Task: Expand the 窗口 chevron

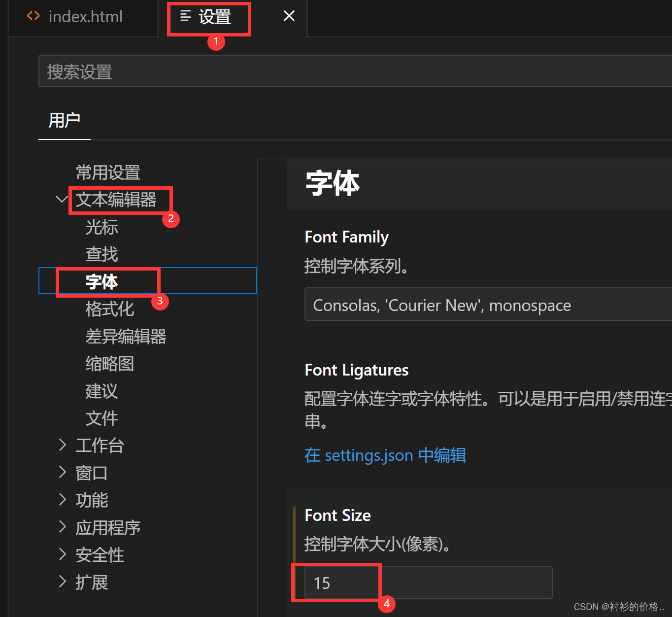Action: (x=62, y=472)
